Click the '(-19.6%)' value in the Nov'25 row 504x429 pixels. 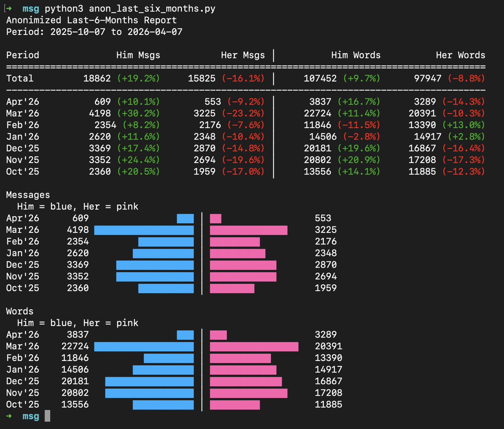pos(243,160)
